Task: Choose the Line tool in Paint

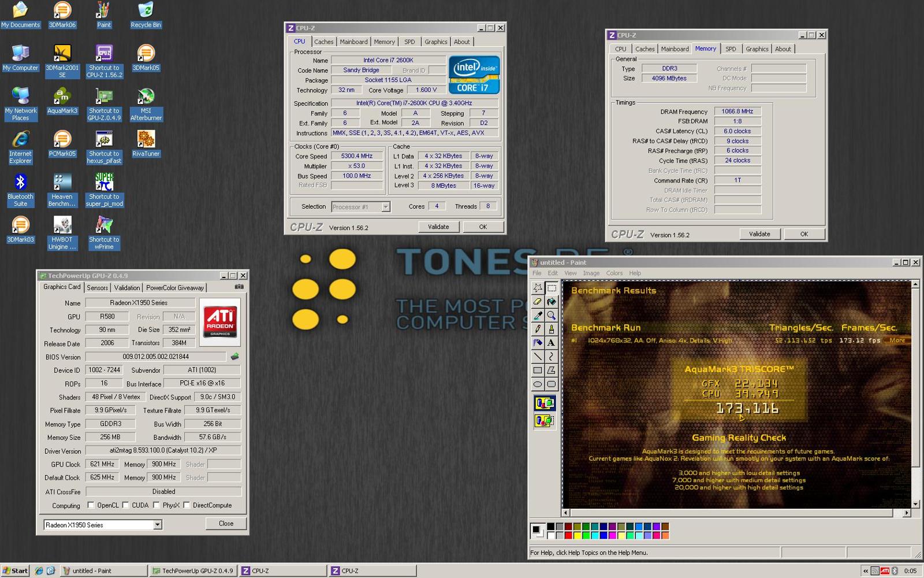Action: (x=538, y=357)
